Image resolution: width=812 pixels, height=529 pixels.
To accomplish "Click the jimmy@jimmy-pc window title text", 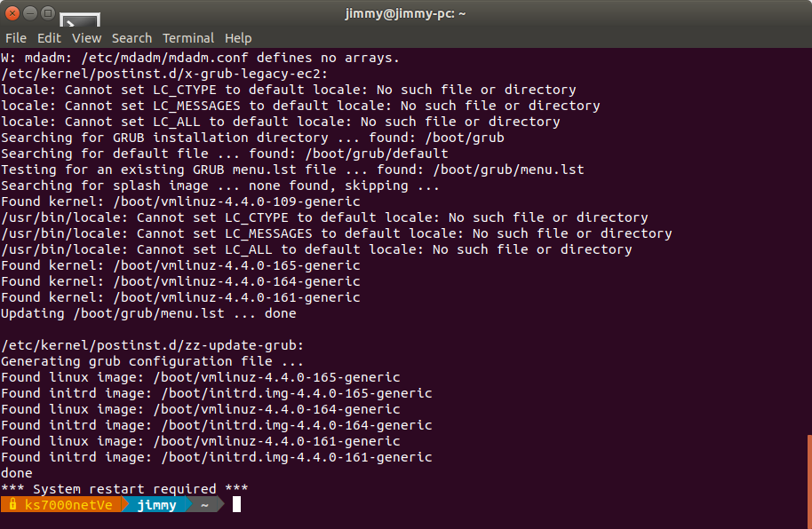I will point(405,13).
